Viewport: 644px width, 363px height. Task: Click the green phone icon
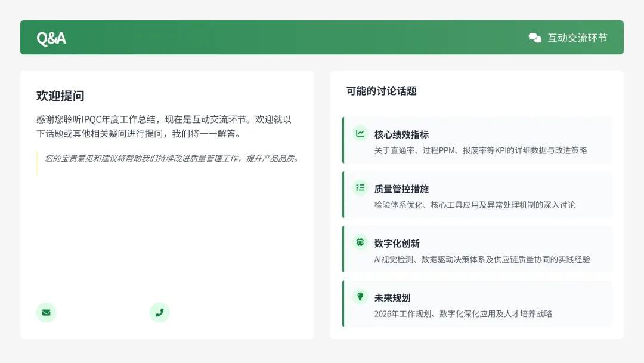coord(159,312)
